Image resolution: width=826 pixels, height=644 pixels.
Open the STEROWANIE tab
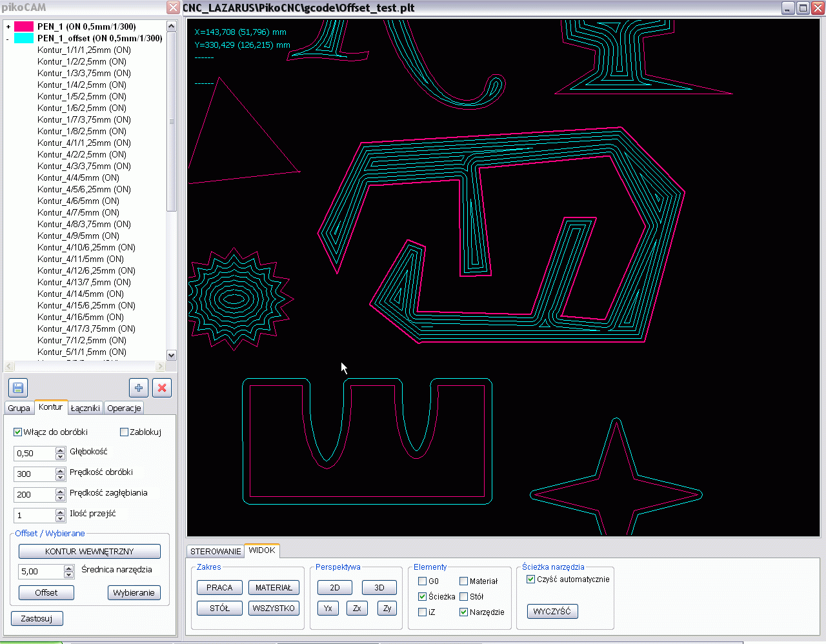(x=216, y=551)
